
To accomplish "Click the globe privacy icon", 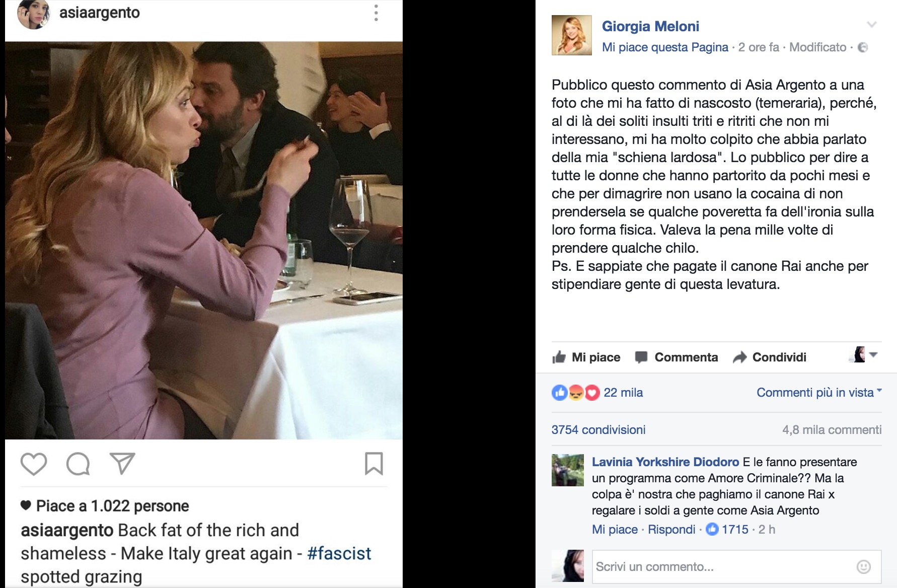I will point(862,47).
